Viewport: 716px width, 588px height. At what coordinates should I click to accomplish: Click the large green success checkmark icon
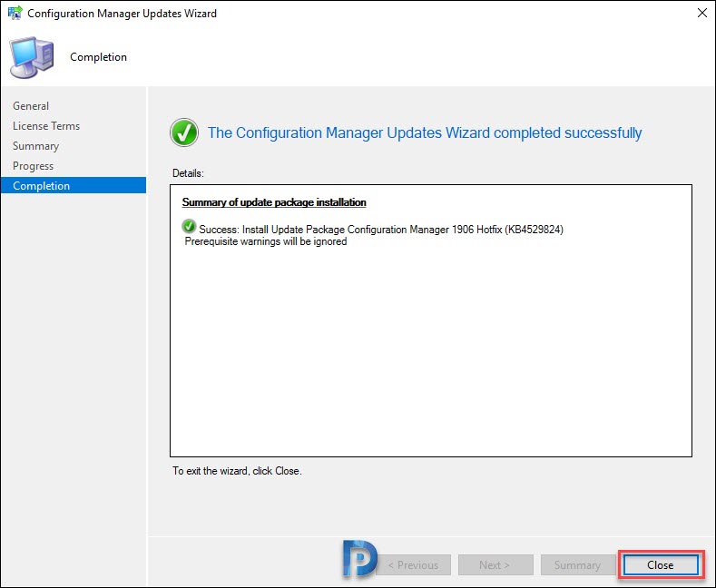tap(184, 132)
